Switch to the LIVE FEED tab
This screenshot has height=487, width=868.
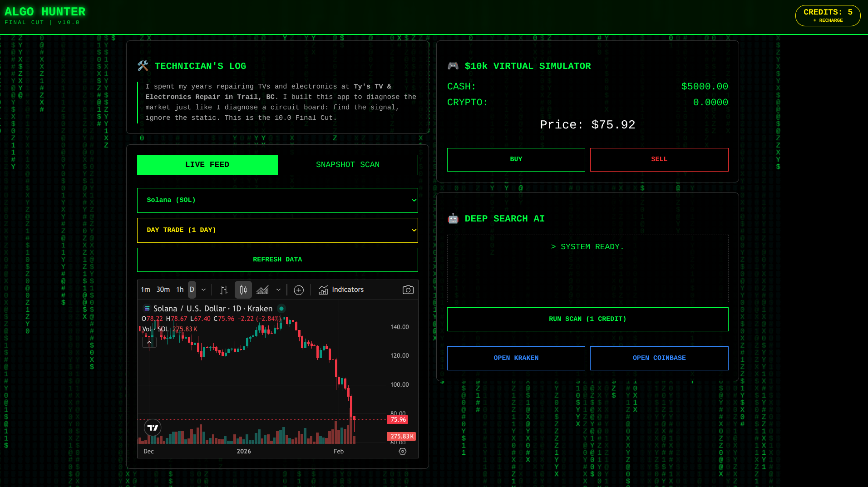pos(207,164)
